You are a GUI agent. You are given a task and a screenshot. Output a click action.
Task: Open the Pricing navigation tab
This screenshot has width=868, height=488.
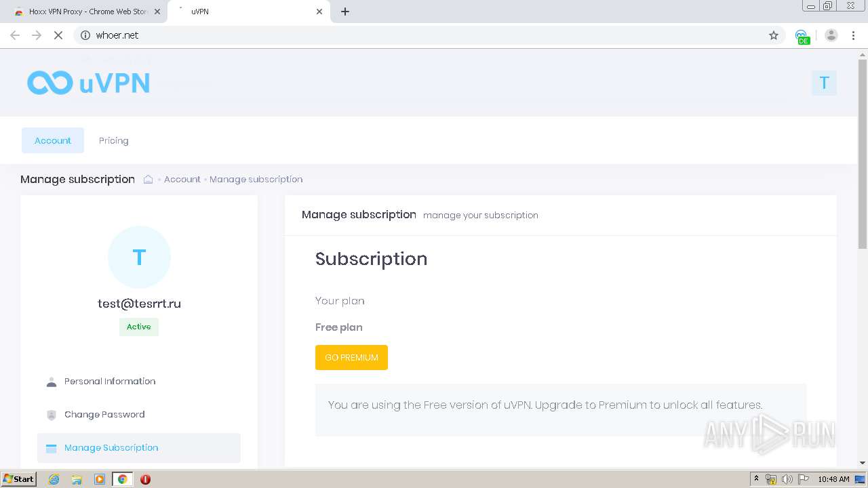[x=113, y=140]
